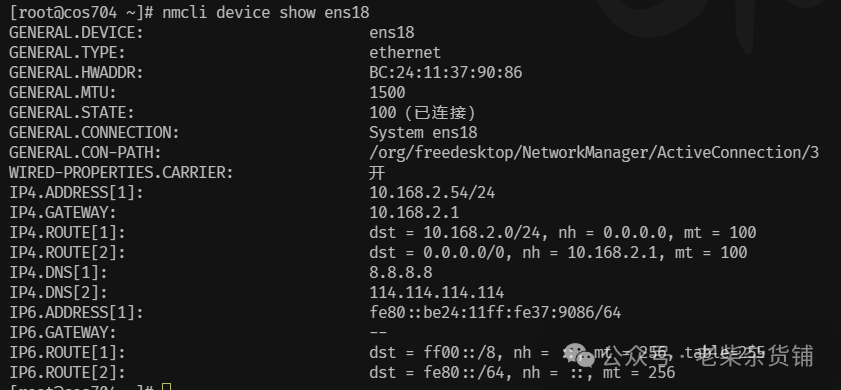Click the ethernet type value

coord(405,53)
